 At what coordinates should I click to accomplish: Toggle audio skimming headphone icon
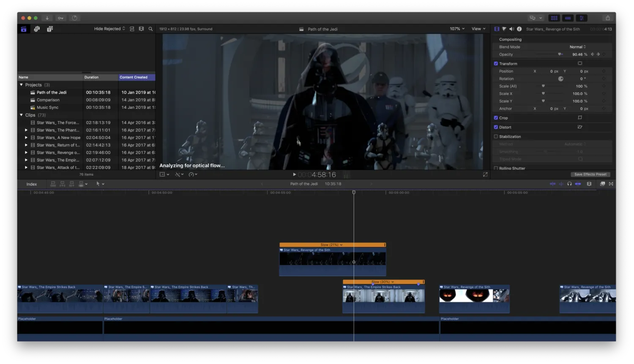click(569, 184)
